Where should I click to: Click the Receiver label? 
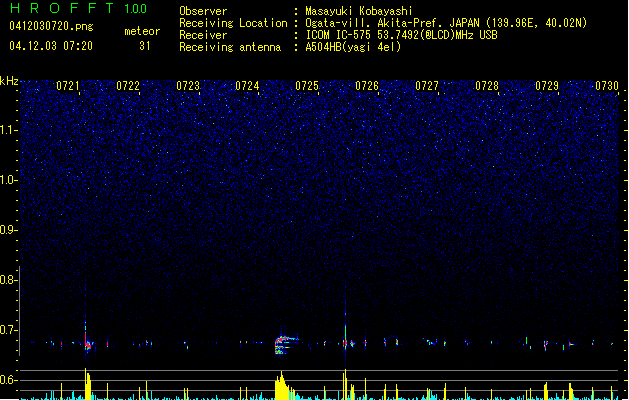click(203, 35)
